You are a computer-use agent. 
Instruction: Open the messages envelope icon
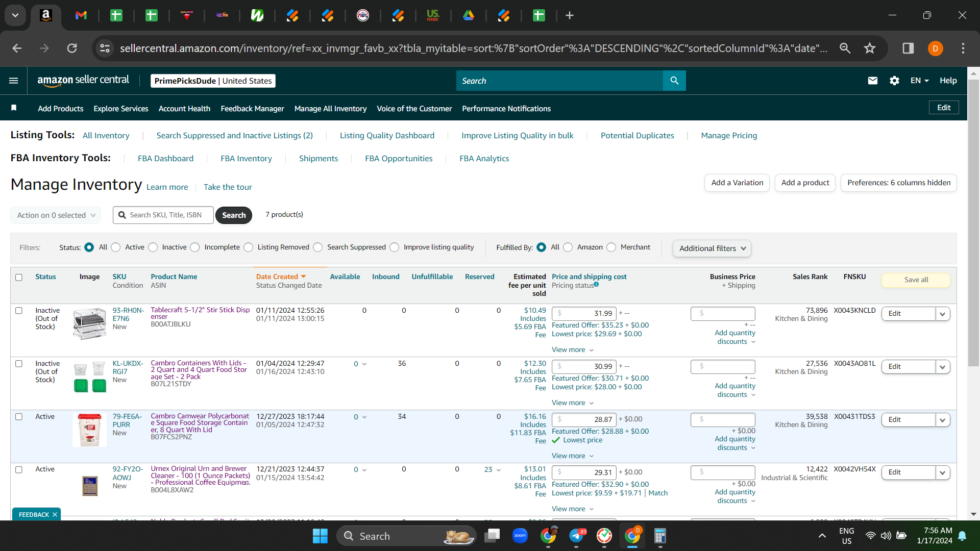click(873, 81)
